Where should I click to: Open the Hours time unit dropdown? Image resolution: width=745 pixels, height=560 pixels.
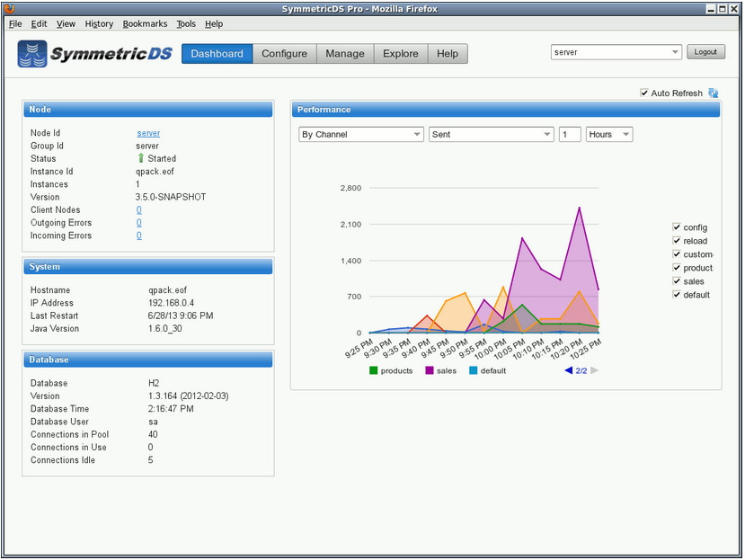tap(609, 135)
